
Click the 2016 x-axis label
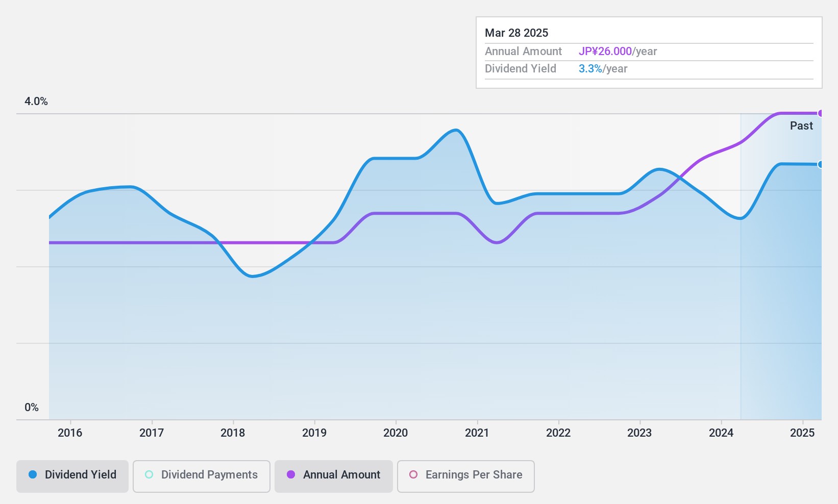tap(70, 433)
